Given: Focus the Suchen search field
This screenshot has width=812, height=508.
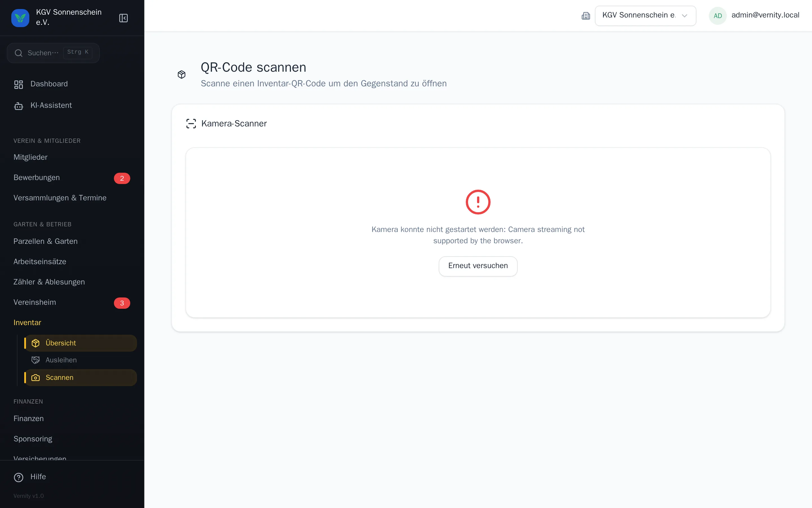Looking at the screenshot, I should [x=53, y=53].
